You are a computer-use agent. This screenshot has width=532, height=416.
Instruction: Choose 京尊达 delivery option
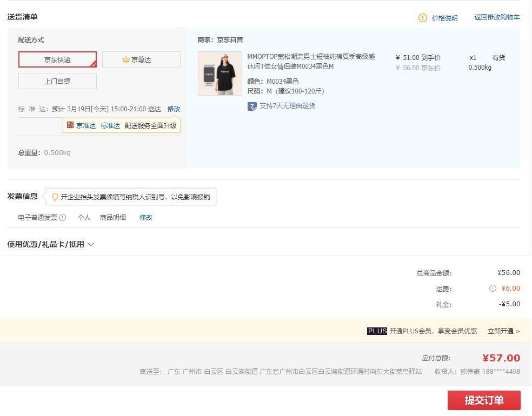141,59
